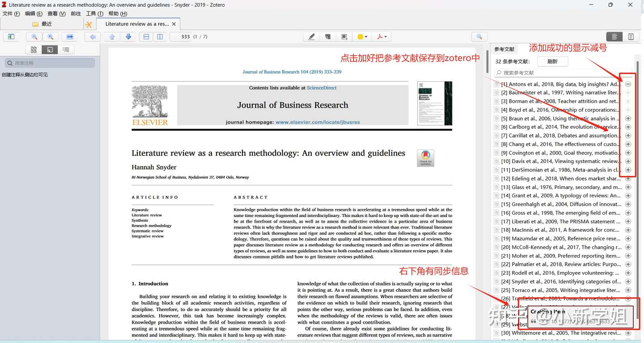Open the 帮助 (H) menu
Viewport: 644px width, 343px height.
click(118, 14)
